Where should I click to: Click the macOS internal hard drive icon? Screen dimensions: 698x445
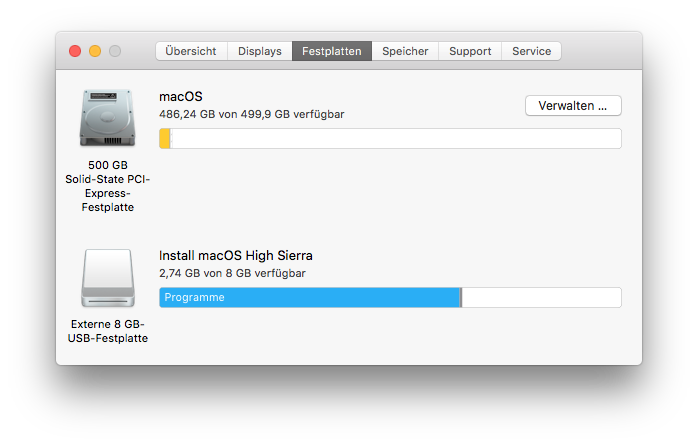tap(106, 119)
